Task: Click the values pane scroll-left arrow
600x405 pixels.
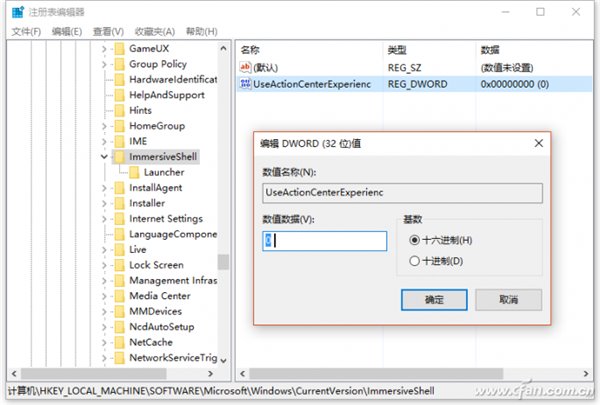Action: (x=243, y=374)
